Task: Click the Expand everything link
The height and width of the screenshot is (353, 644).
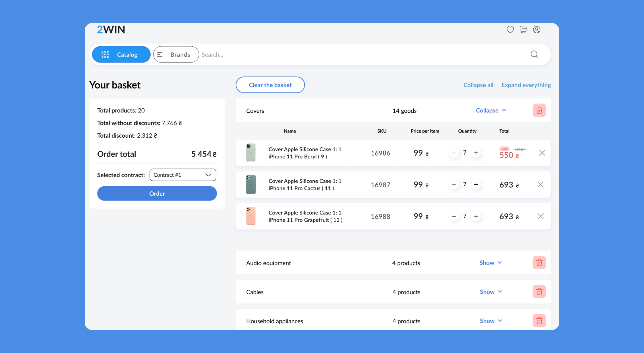Action: coord(526,85)
